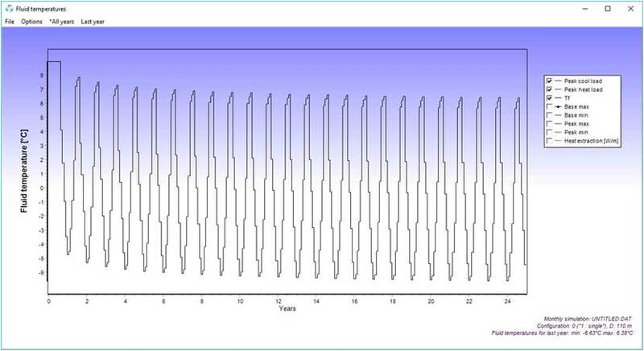644x351 pixels.
Task: Enable Heat extraction [W/m] series
Action: tap(549, 141)
